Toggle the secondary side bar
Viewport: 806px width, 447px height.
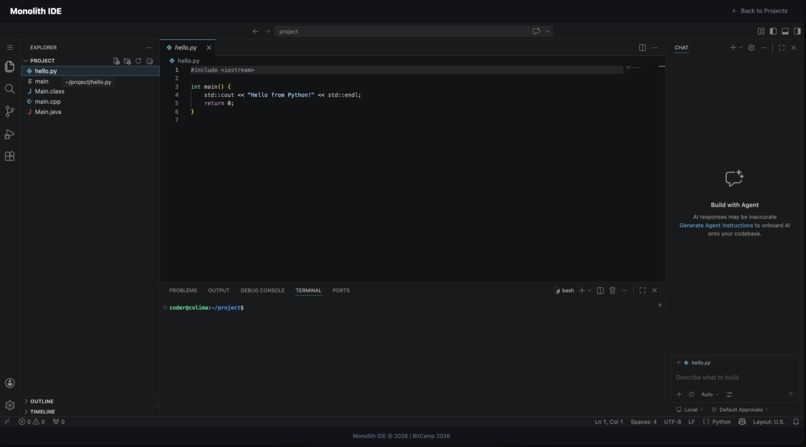tap(797, 31)
